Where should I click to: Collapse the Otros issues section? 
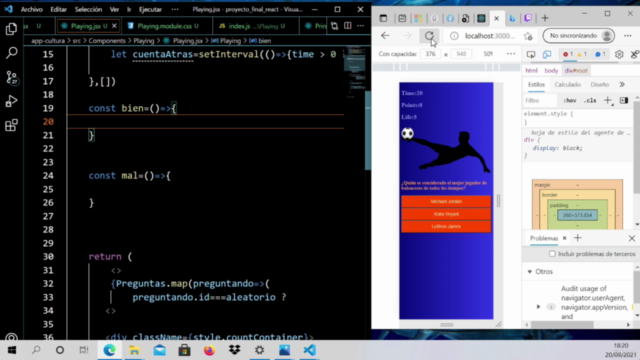[530, 271]
